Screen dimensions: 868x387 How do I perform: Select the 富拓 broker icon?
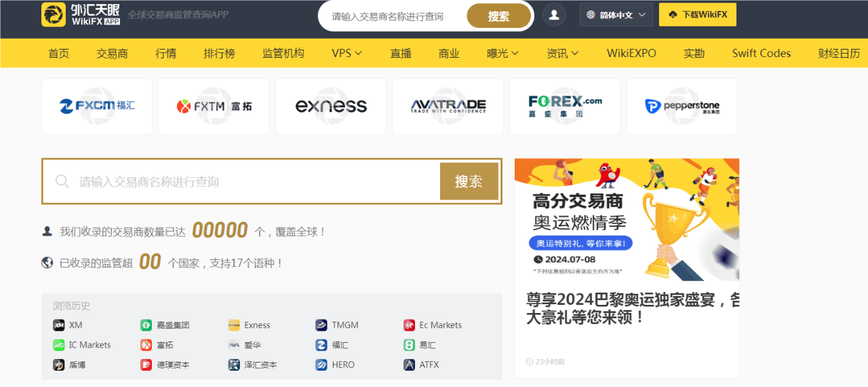click(146, 345)
